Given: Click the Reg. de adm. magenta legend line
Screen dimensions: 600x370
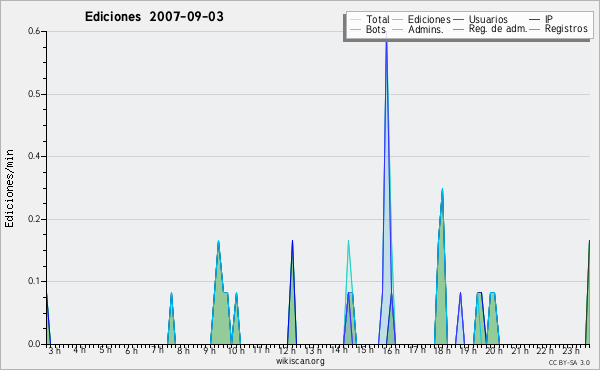Looking at the screenshot, I should (x=458, y=29).
